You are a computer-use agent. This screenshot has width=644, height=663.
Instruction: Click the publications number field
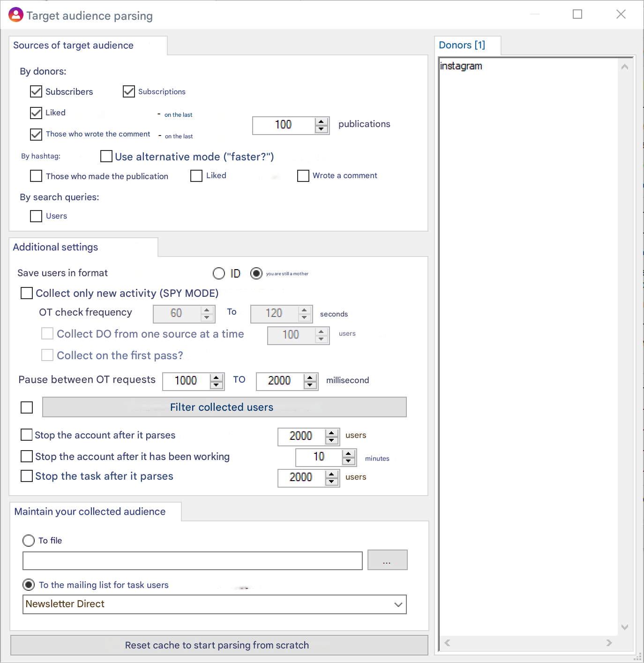click(284, 125)
